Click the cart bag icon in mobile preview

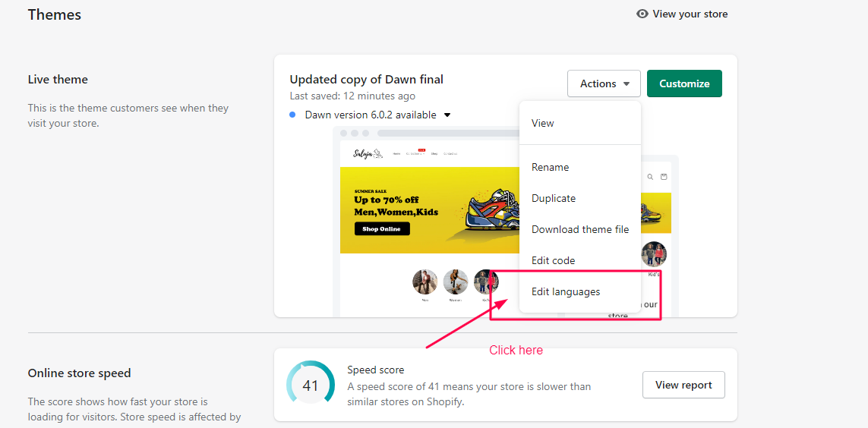point(664,177)
